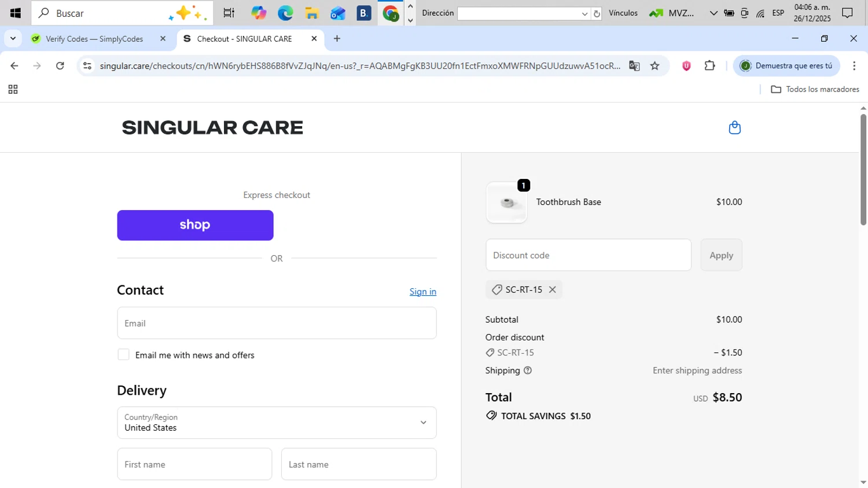Open Task View on the taskbar

click(x=229, y=13)
